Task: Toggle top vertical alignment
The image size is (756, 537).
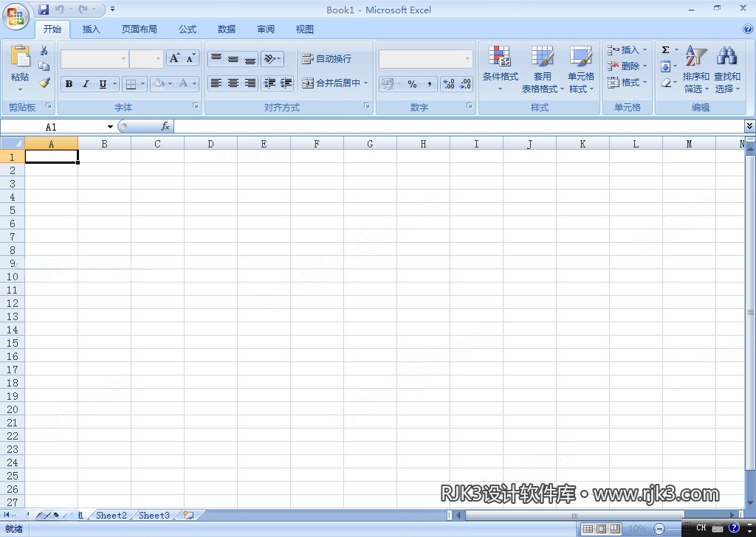Action: tap(216, 58)
